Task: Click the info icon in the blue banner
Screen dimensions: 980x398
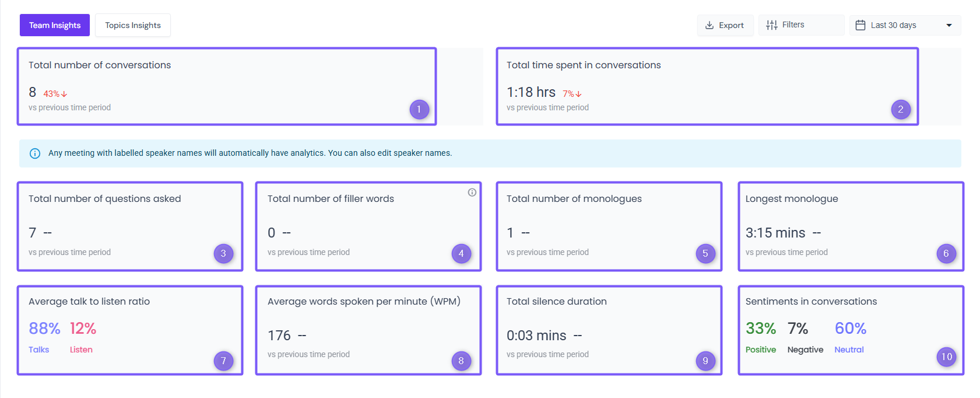Action: (x=35, y=153)
